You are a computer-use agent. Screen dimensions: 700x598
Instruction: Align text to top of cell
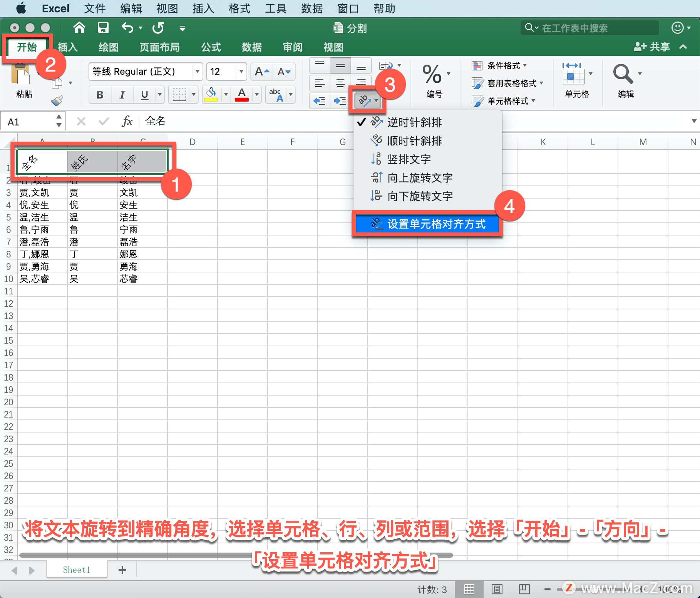point(320,65)
